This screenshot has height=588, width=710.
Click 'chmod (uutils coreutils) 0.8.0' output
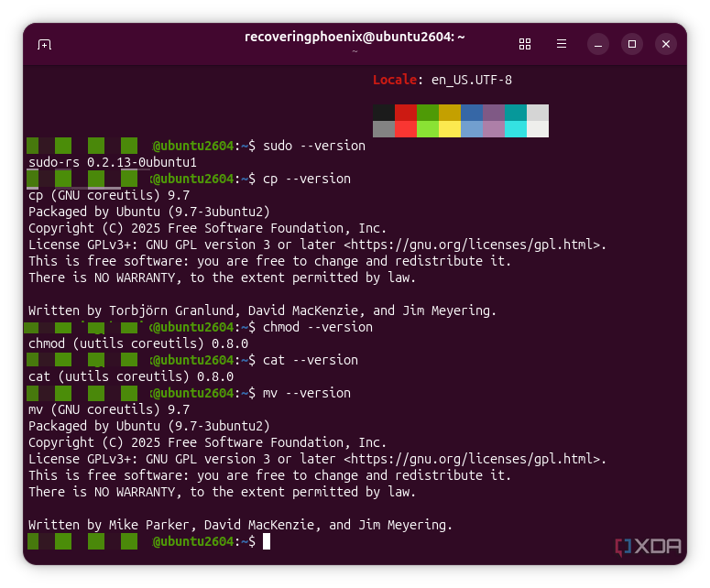click(x=138, y=343)
